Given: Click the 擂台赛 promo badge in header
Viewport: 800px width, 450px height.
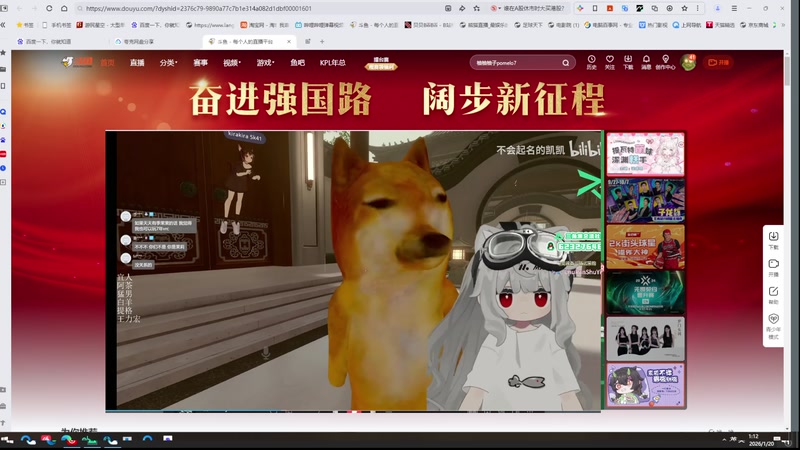Looking at the screenshot, I should [381, 63].
